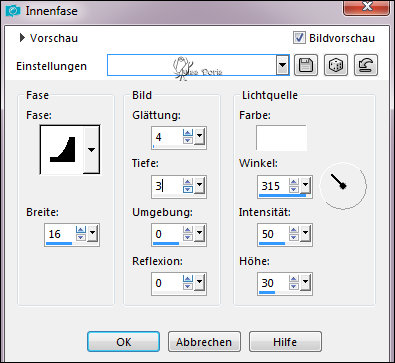Open the Tiefe slider dropdown arrow

199,184
